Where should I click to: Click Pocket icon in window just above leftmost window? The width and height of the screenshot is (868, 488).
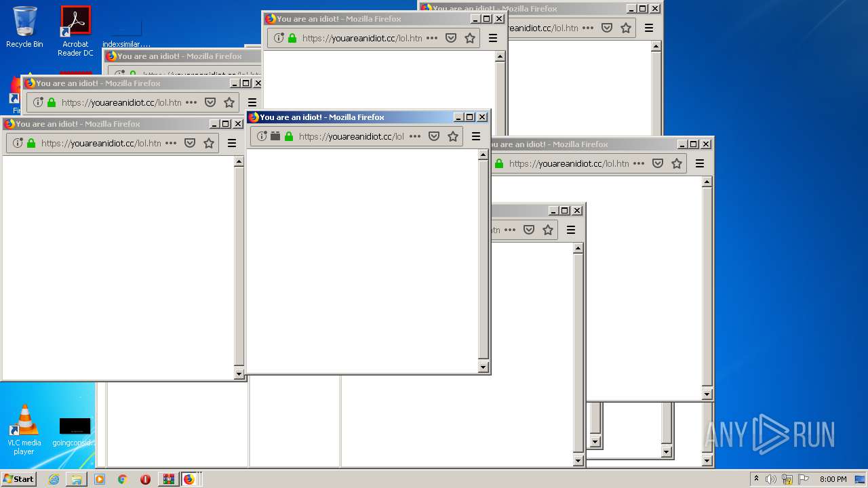(210, 102)
